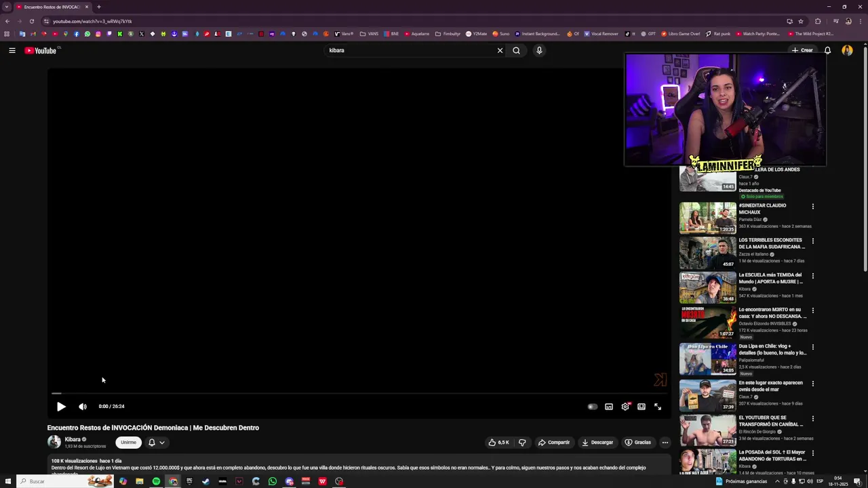
Task: Click Pamela Díaz channel name
Action: [x=750, y=220]
